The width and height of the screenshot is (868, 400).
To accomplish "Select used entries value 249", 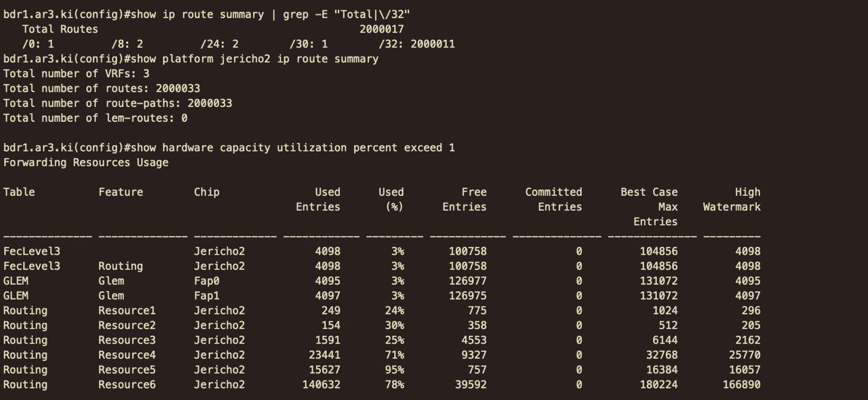I will [x=331, y=311].
